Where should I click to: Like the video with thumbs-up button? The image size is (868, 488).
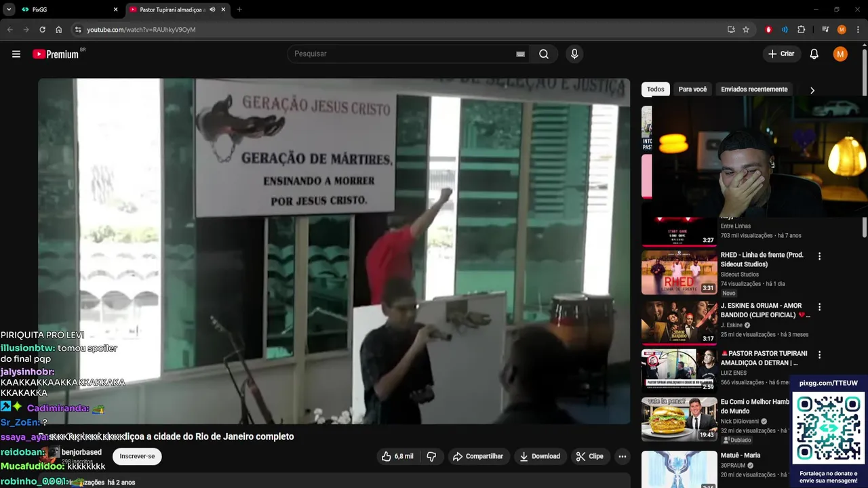pos(397,456)
